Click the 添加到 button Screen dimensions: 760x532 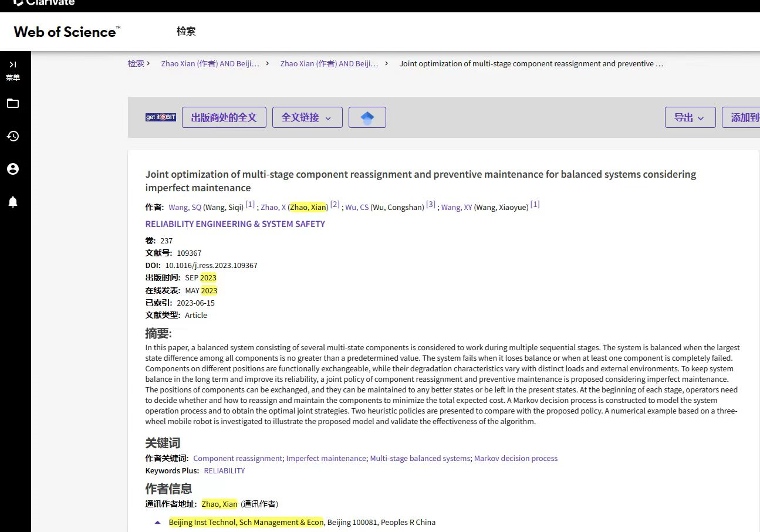pyautogui.click(x=743, y=117)
